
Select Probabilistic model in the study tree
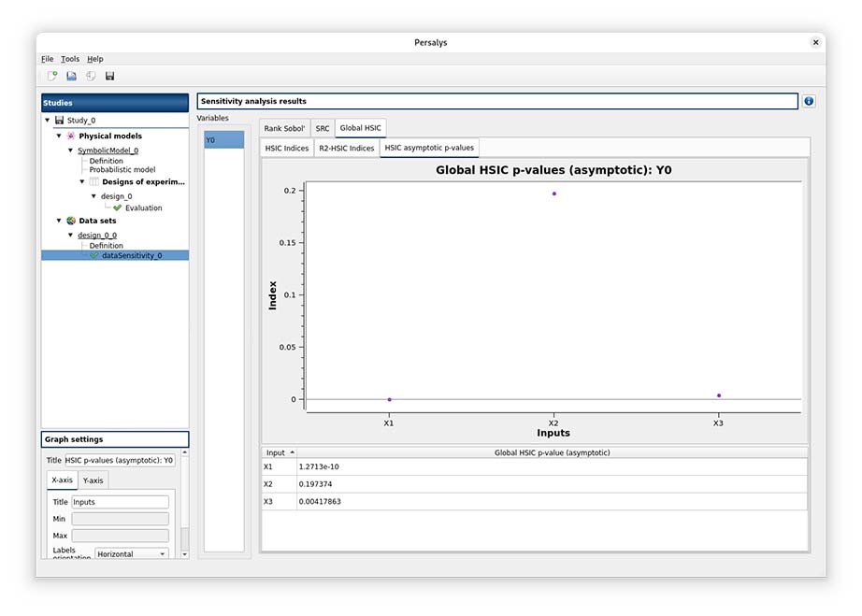tap(122, 170)
